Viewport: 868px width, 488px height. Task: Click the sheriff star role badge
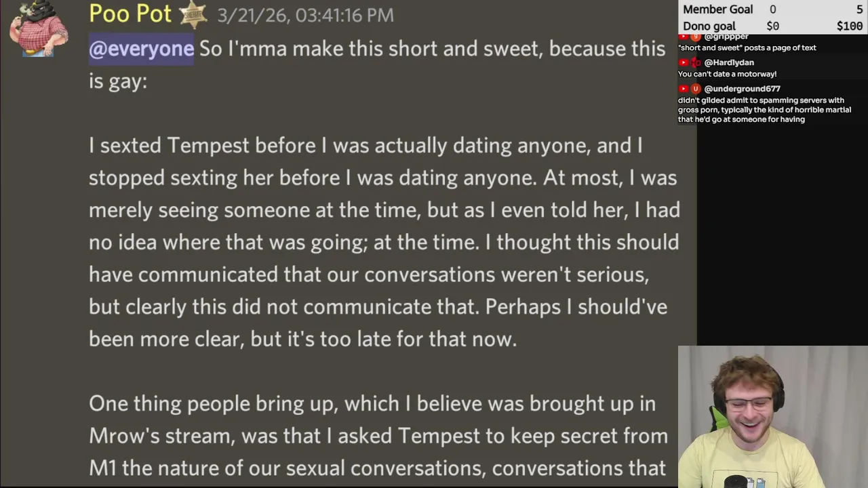(193, 15)
